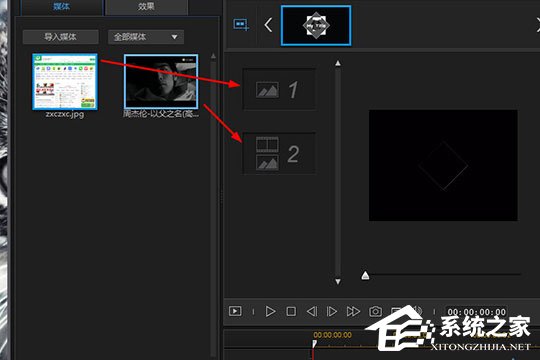Viewport: 540px width, 360px height.
Task: Expand the 全部媒体 filter dropdown
Action: click(146, 37)
